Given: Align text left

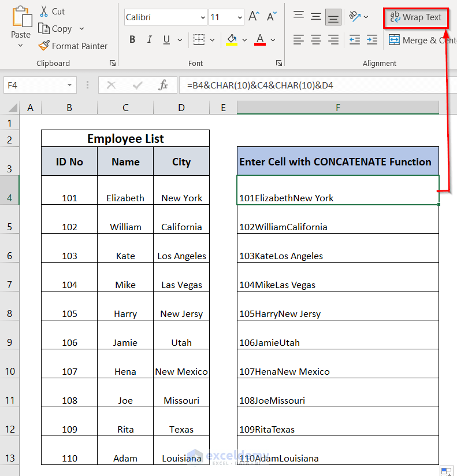Looking at the screenshot, I should 298,40.
